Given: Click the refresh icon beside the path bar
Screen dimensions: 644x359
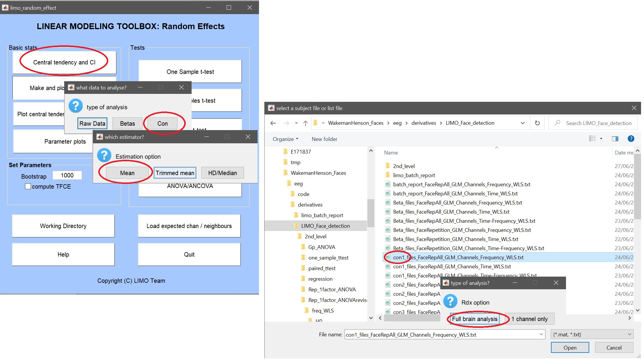Looking at the screenshot, I should point(537,123).
